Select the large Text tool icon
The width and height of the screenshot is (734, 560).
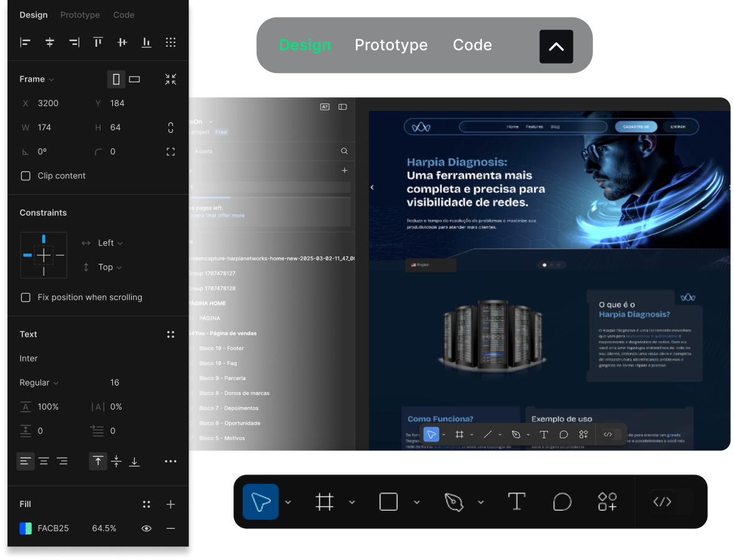[x=516, y=501]
